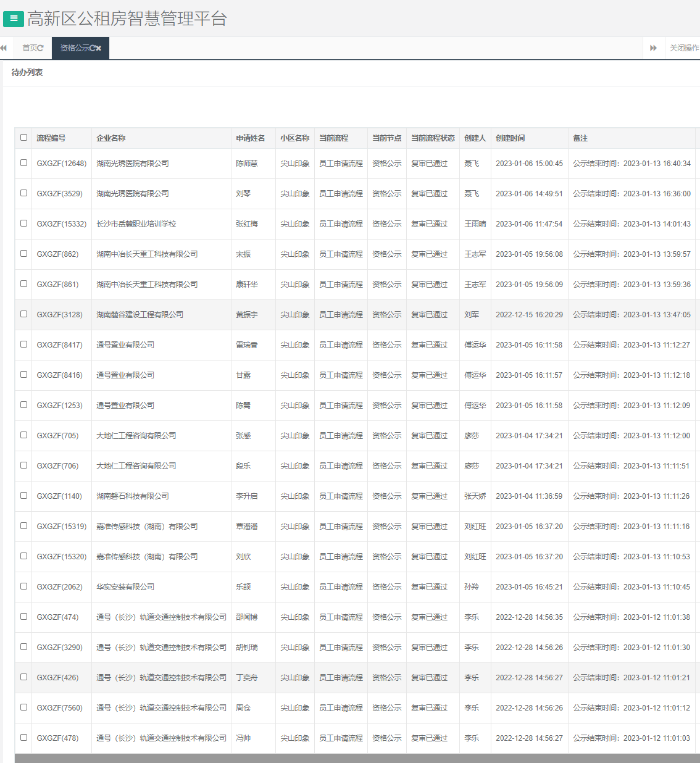
Task: Click the 当前流程状态 column header
Action: 433,138
